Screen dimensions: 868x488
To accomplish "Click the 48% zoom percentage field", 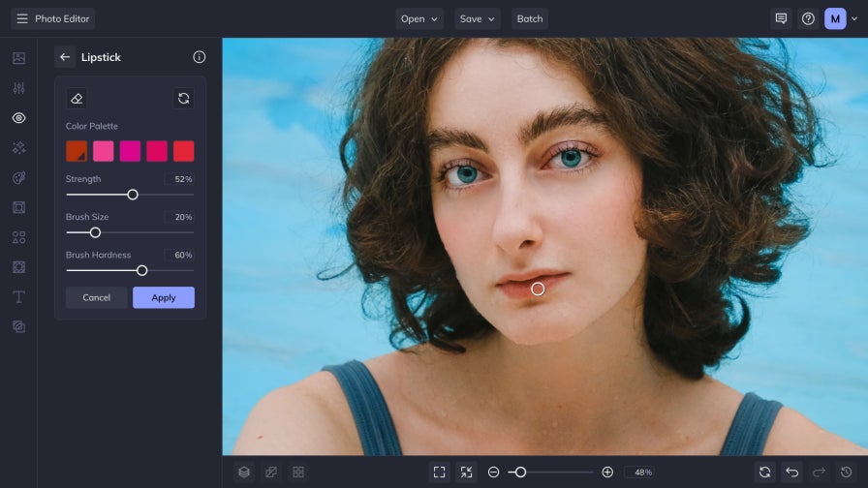I will pos(639,472).
